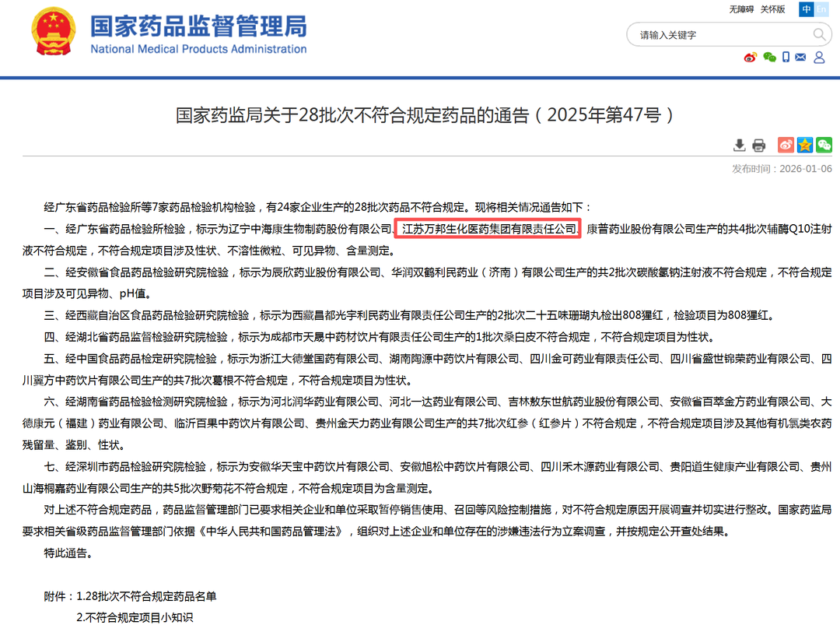This screenshot has height=639, width=840.
Task: Open the email envelope icon in header
Action: pyautogui.click(x=800, y=57)
